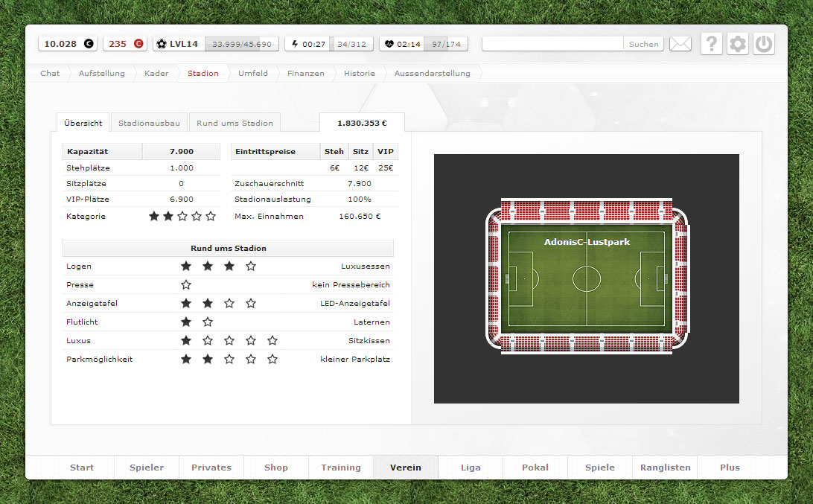813x504 pixels.
Task: Click the Max. Einnahmen value 160.650 €
Action: [x=360, y=216]
